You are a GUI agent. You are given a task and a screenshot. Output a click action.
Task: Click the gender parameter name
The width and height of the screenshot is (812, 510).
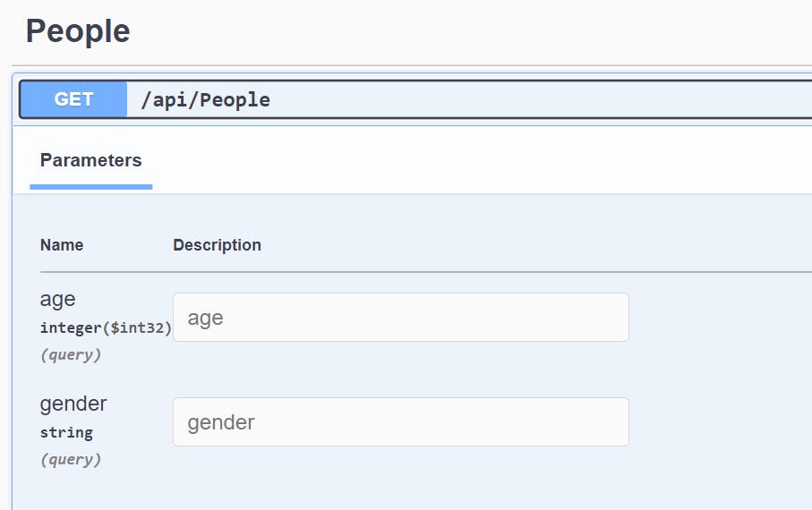(73, 404)
